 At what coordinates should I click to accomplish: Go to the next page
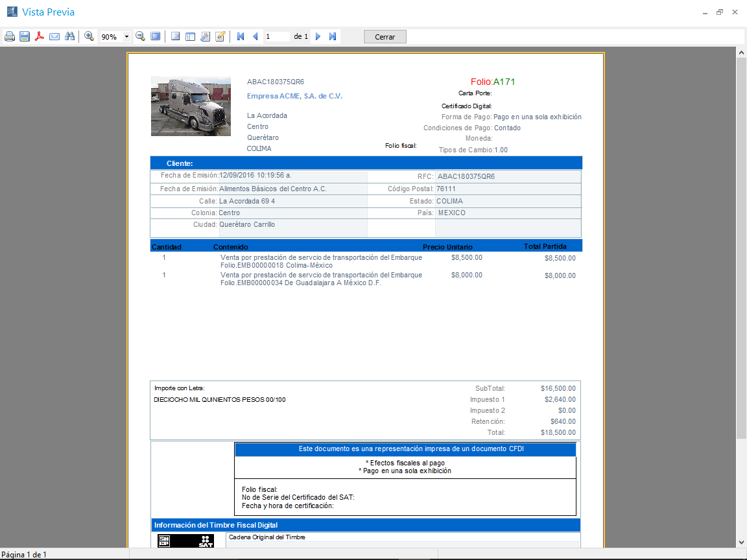(x=318, y=37)
